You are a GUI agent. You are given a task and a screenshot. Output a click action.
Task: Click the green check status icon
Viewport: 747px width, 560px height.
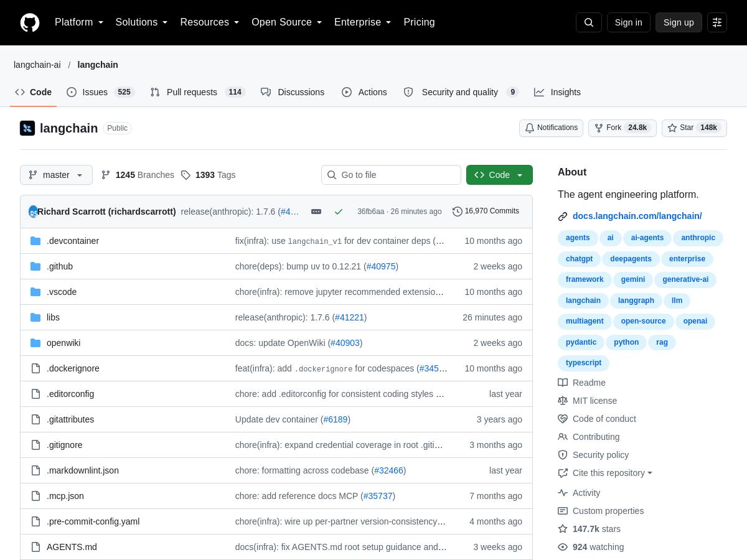(x=339, y=212)
